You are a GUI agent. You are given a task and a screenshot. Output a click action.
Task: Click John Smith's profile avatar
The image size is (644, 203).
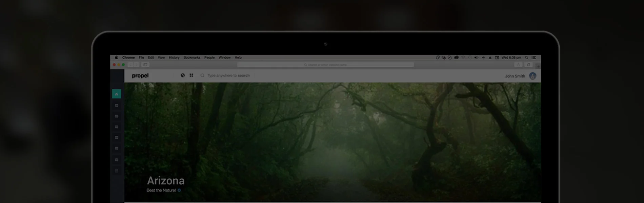[x=532, y=76]
